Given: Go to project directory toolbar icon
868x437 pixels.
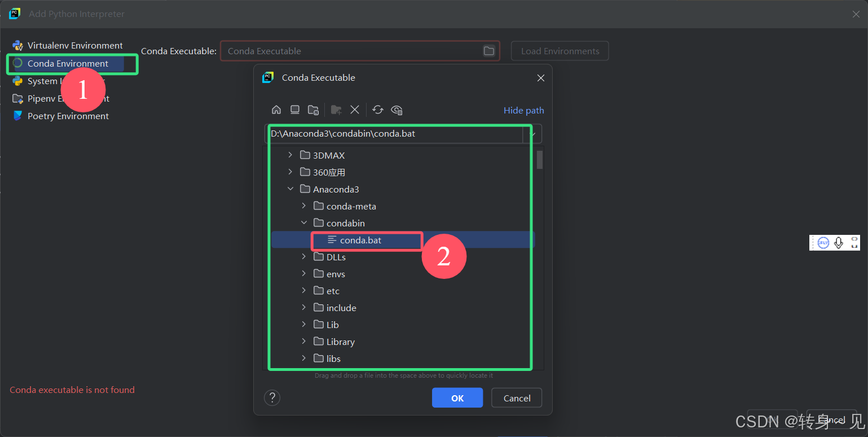Looking at the screenshot, I should click(314, 110).
